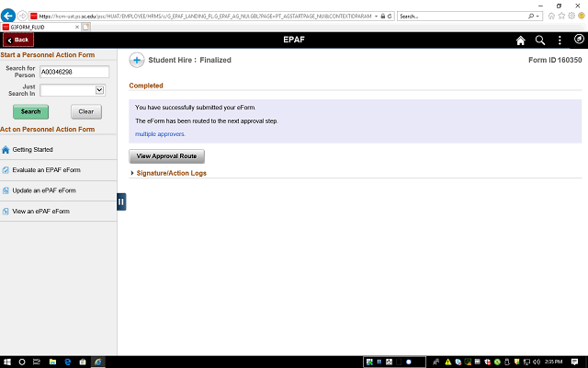Open Internet Explorer from the taskbar
Viewport: 588px width, 368px height.
(x=97, y=362)
